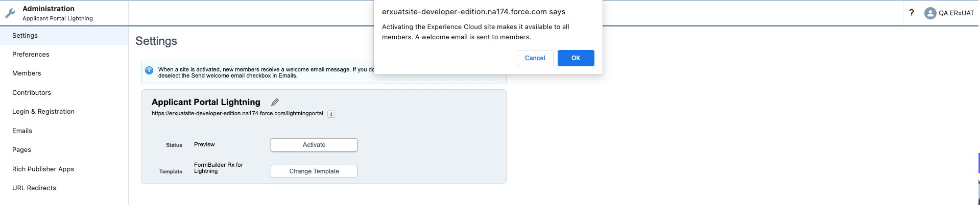Select Pages from the sidebar
The width and height of the screenshot is (980, 205).
(21, 150)
